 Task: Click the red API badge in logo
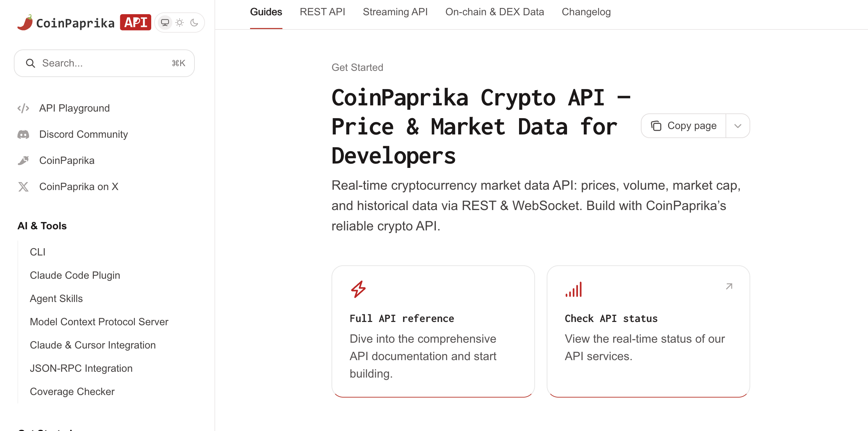(x=136, y=23)
